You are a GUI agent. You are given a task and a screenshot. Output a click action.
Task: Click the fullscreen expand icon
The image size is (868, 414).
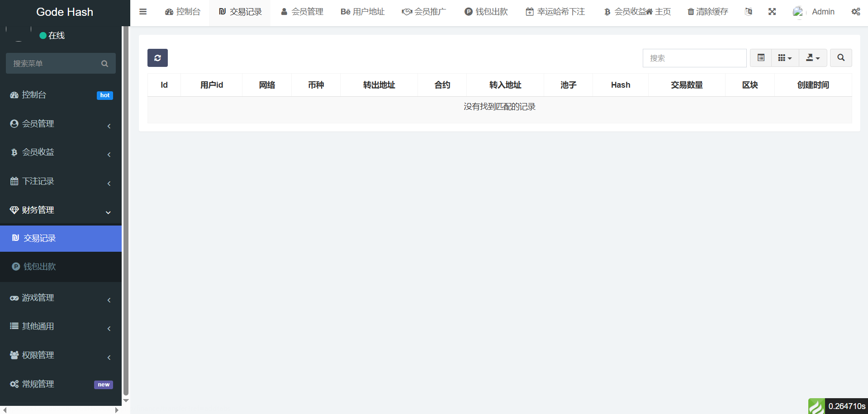(x=772, y=12)
